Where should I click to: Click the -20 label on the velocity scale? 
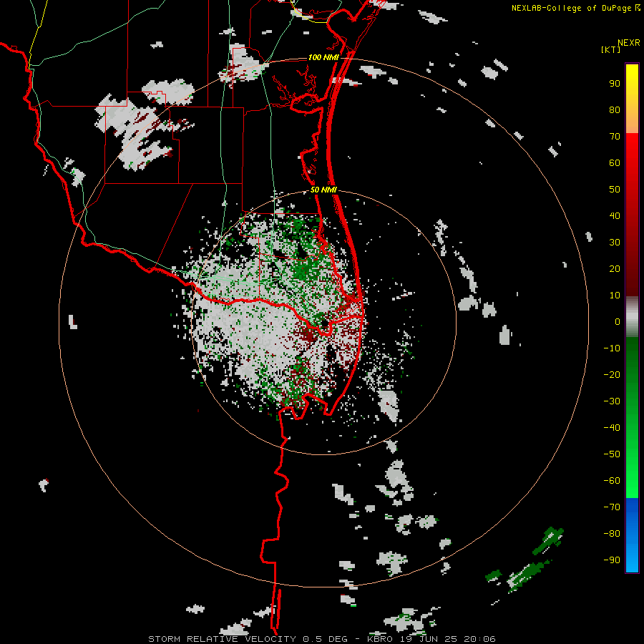(612, 375)
